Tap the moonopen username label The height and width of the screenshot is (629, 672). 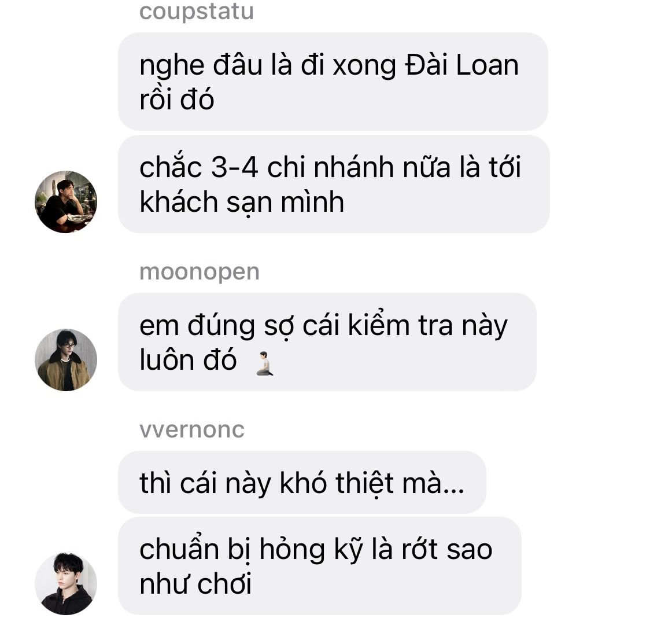200,272
